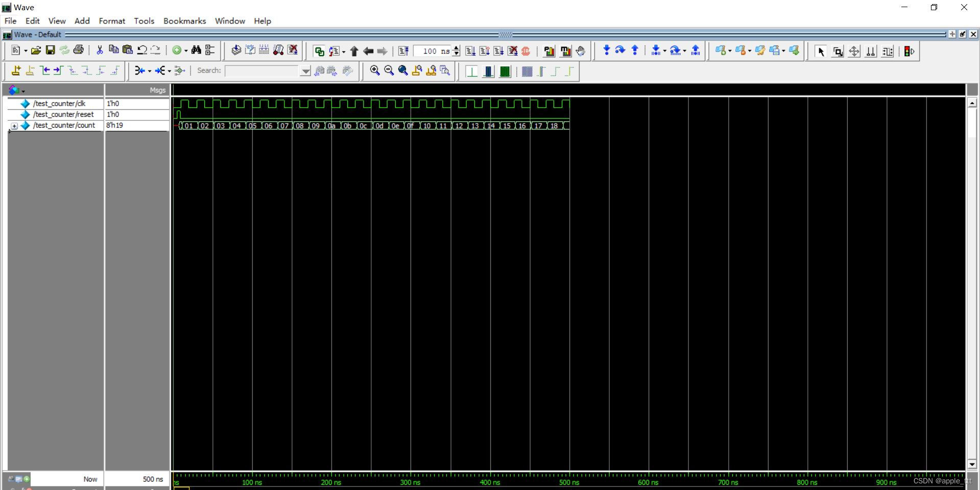Click the Collapse All hierarchy icon
980x490 pixels.
(210, 50)
